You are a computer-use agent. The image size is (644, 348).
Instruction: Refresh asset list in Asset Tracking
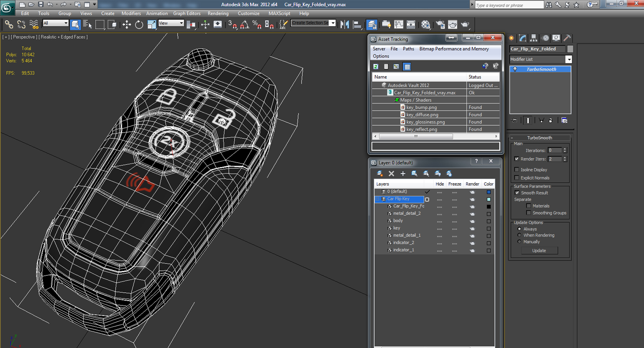[376, 67]
